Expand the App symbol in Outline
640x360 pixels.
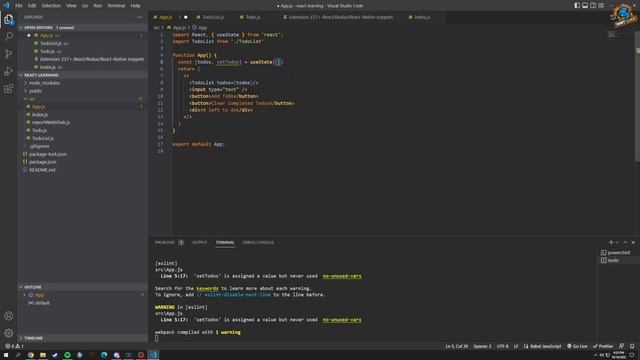[x=25, y=295]
